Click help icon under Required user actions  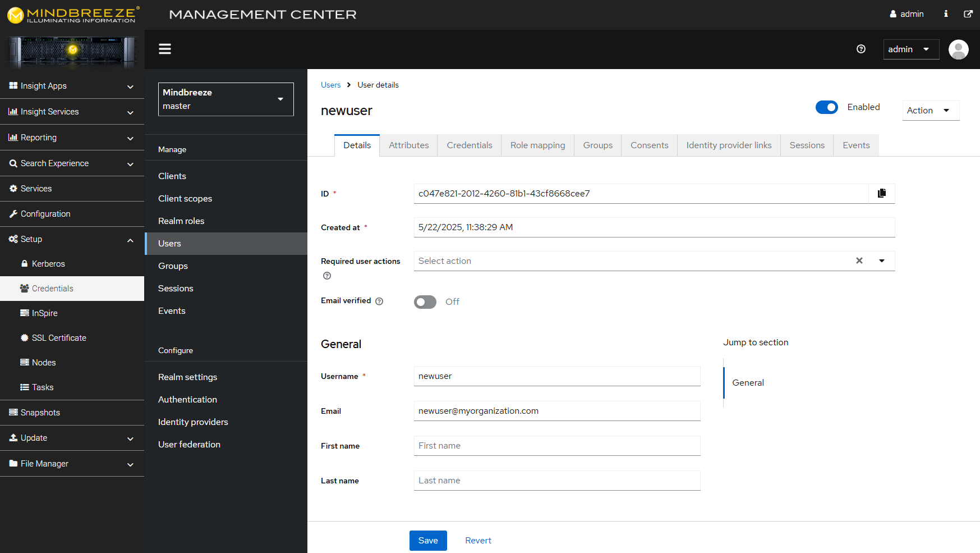point(327,276)
